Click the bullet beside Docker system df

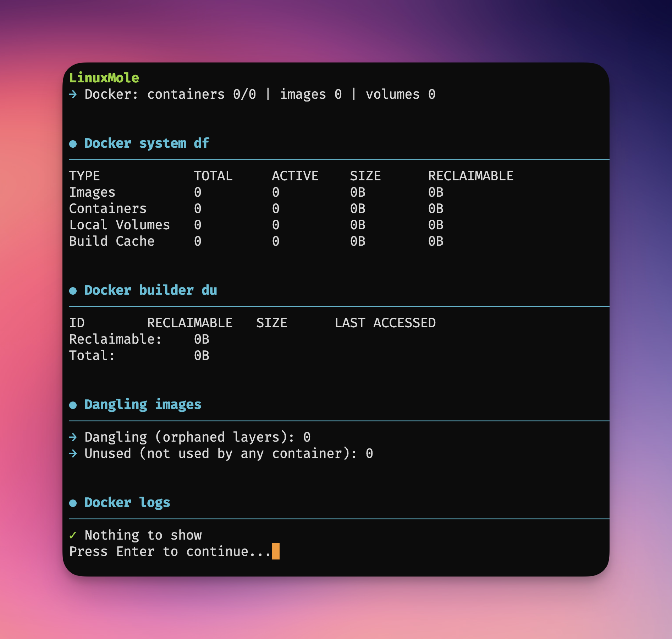click(73, 144)
